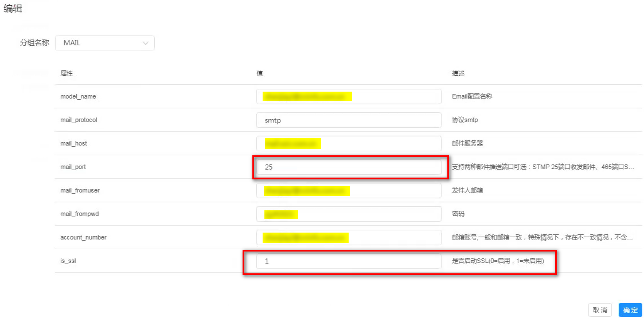644x322 pixels.
Task: Click the 描述 column header
Action: coord(458,73)
